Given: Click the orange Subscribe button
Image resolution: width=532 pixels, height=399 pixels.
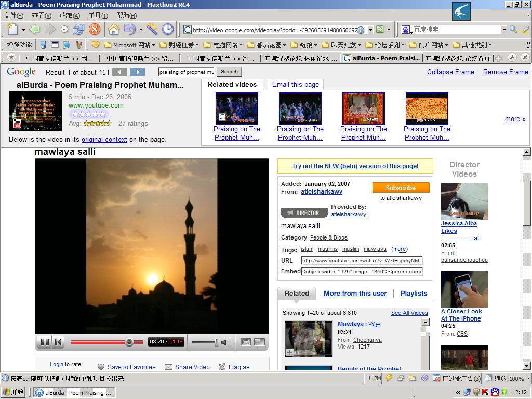Looking at the screenshot, I should pos(401,188).
